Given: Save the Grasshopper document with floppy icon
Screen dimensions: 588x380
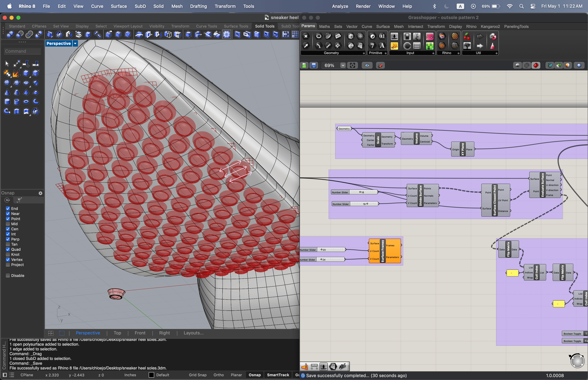Looking at the screenshot, I should click(314, 65).
